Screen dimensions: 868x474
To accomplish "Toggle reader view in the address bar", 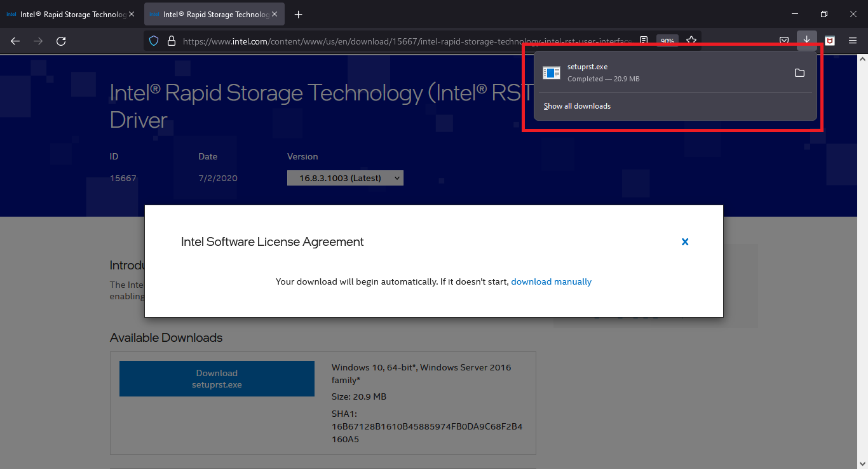I will 644,41.
